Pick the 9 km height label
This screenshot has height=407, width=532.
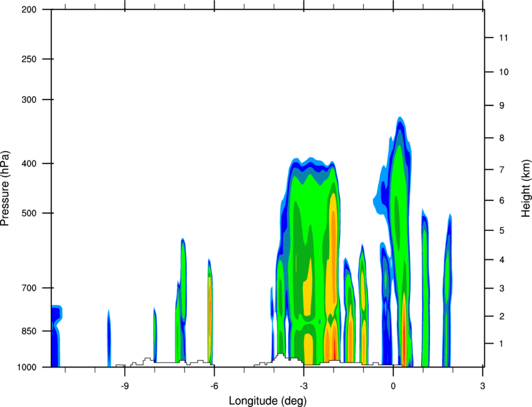point(502,106)
